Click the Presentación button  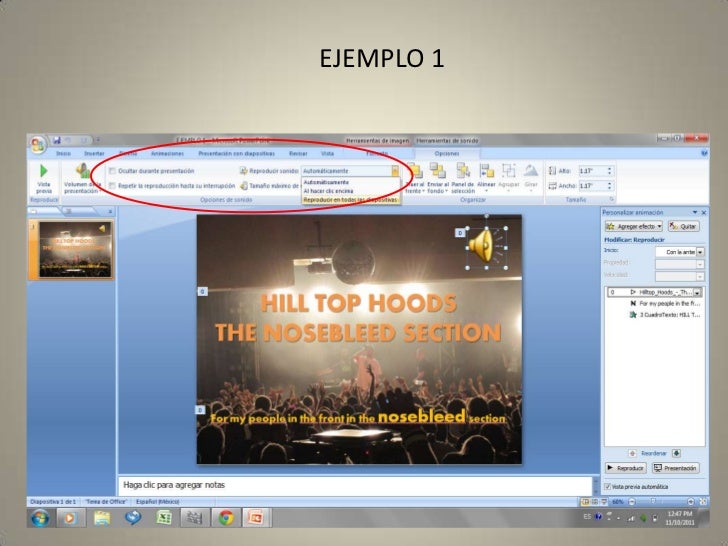click(x=676, y=468)
